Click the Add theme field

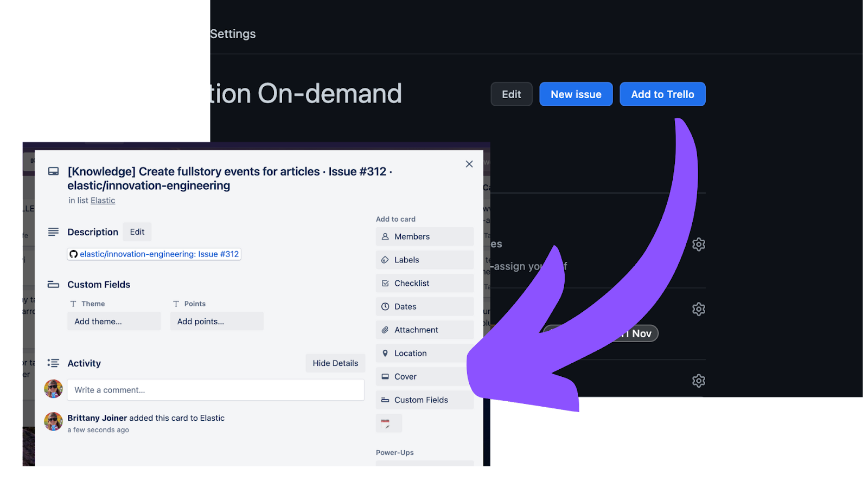coord(114,322)
